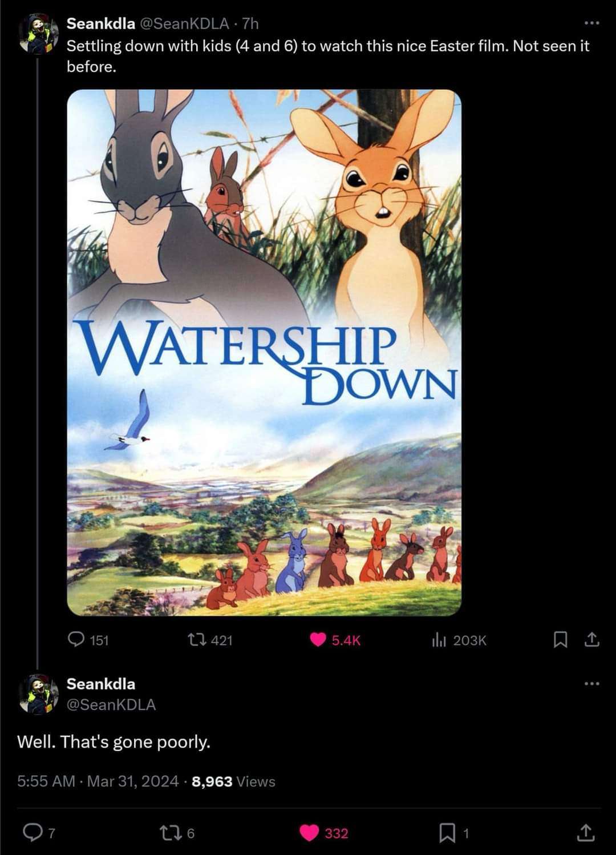
Task: Unlike the first post's 5.4K heart
Action: [x=318, y=640]
